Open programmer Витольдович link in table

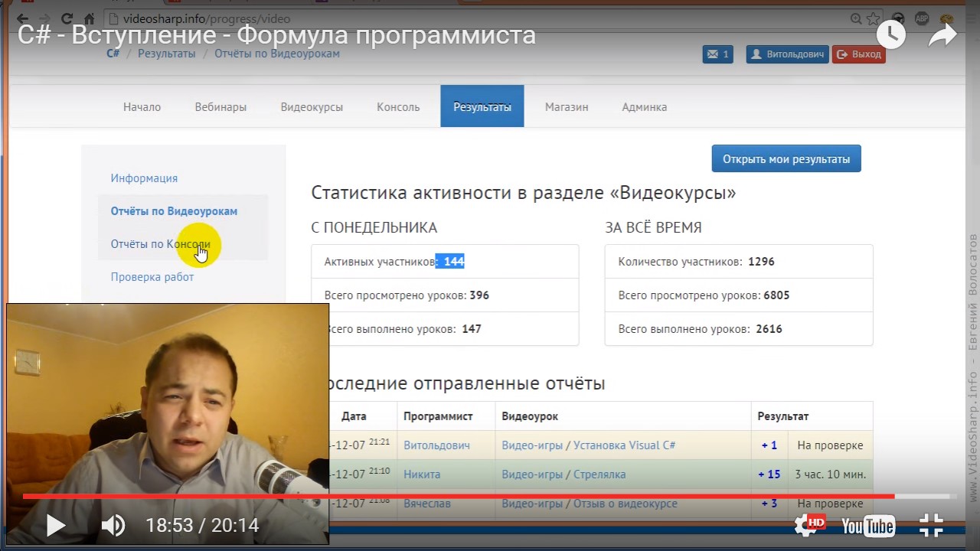(x=436, y=445)
